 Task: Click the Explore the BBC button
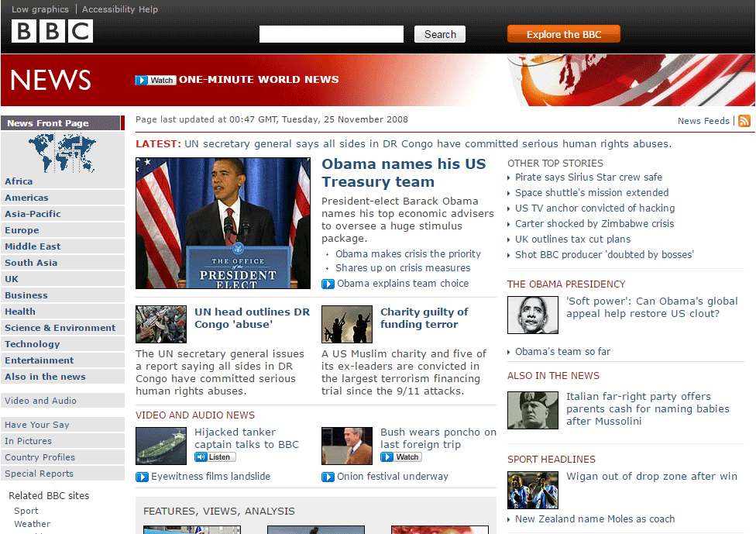point(563,33)
